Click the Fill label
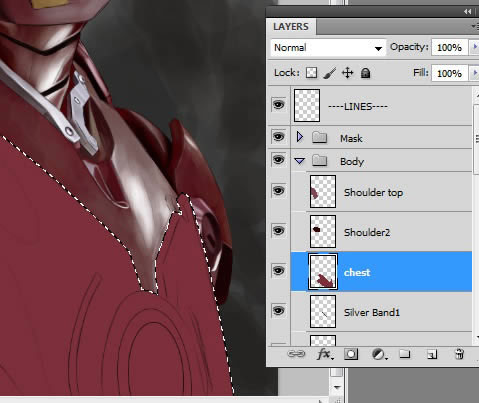This screenshot has width=479, height=403. 421,72
